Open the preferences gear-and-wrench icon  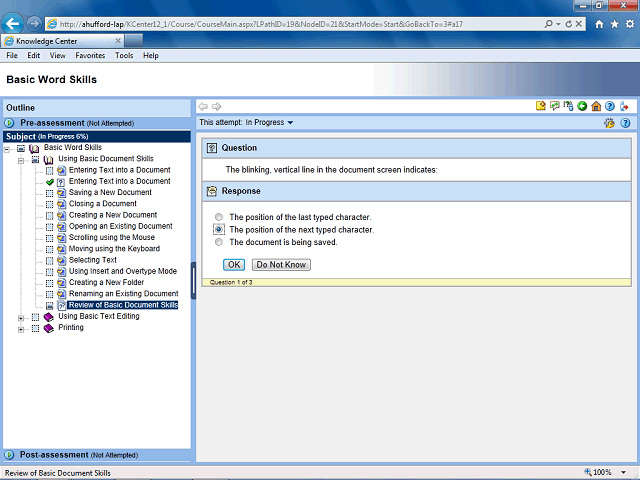(609, 123)
